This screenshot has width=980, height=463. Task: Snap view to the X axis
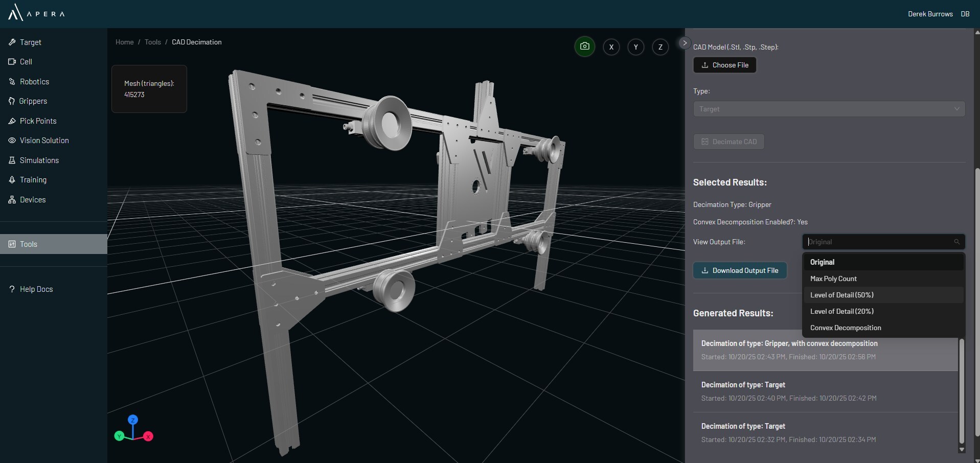pyautogui.click(x=611, y=47)
